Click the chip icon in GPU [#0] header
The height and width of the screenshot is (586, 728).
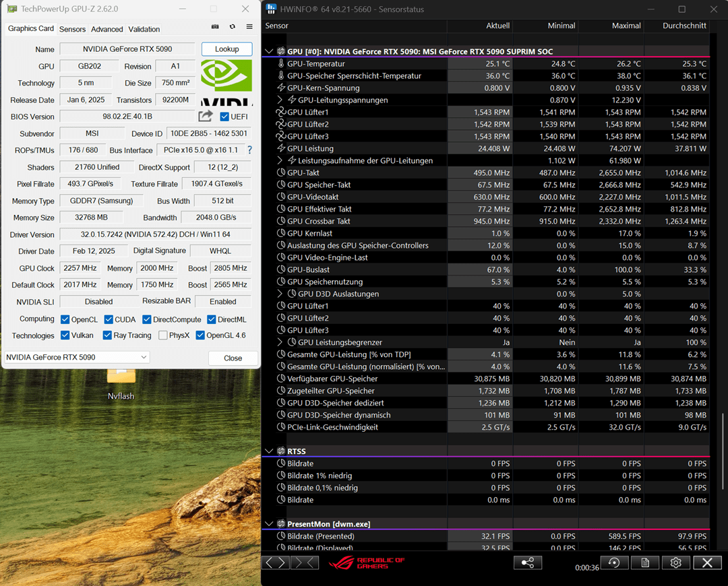tap(281, 51)
